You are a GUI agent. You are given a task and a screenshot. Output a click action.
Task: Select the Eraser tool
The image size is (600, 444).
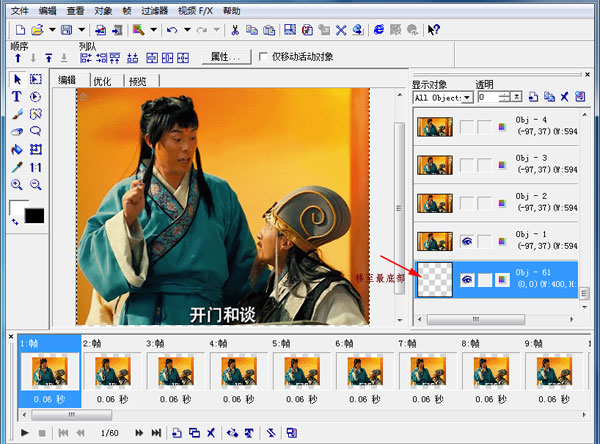(x=17, y=132)
